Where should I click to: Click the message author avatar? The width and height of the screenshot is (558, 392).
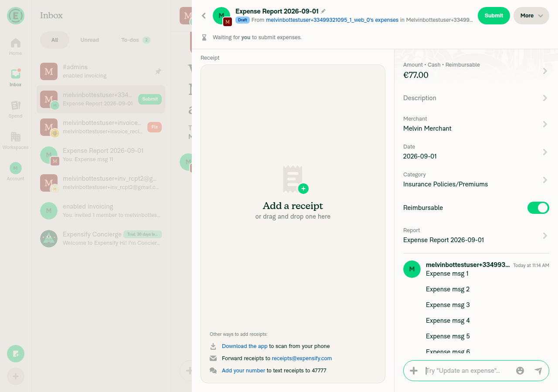click(412, 269)
